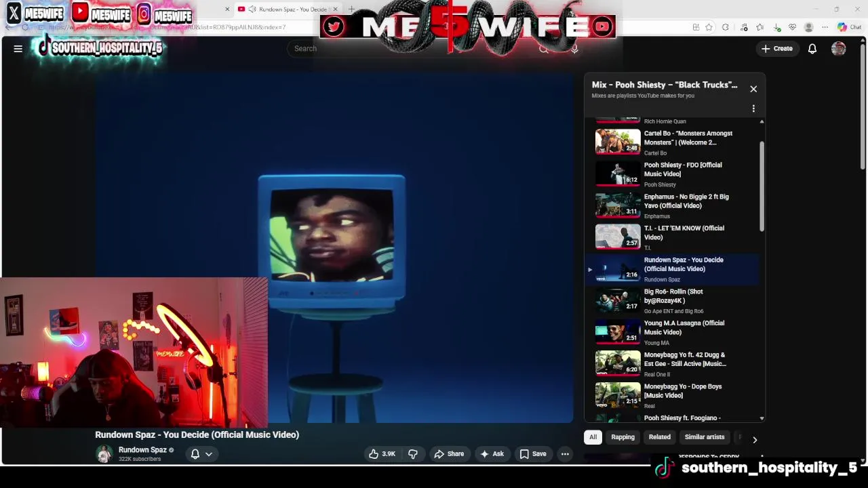868x488 pixels.
Task: Save the video to a playlist
Action: pyautogui.click(x=533, y=454)
